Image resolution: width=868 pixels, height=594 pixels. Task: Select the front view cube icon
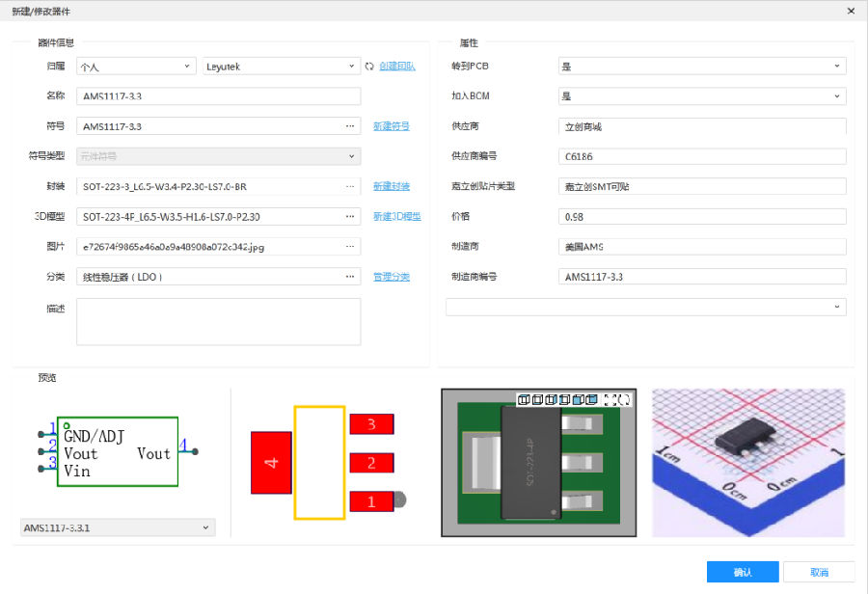point(578,399)
